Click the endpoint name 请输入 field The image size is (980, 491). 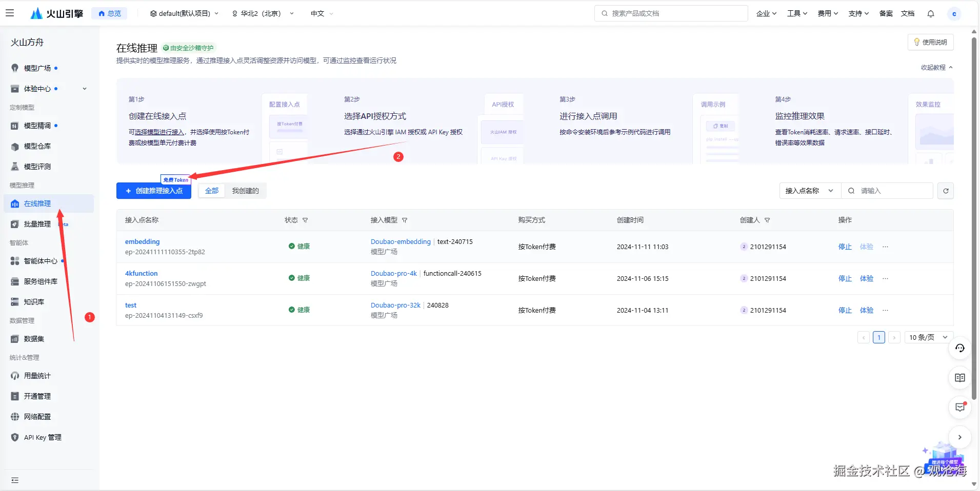click(x=887, y=191)
